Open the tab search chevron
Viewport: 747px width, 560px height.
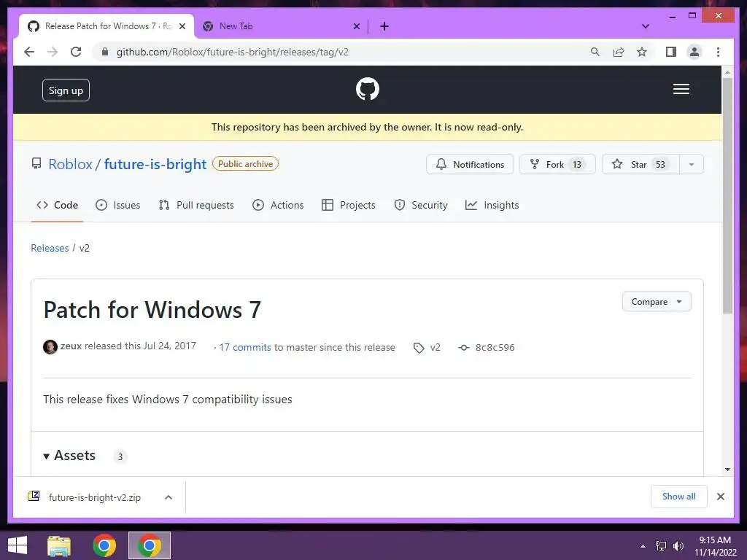(646, 26)
